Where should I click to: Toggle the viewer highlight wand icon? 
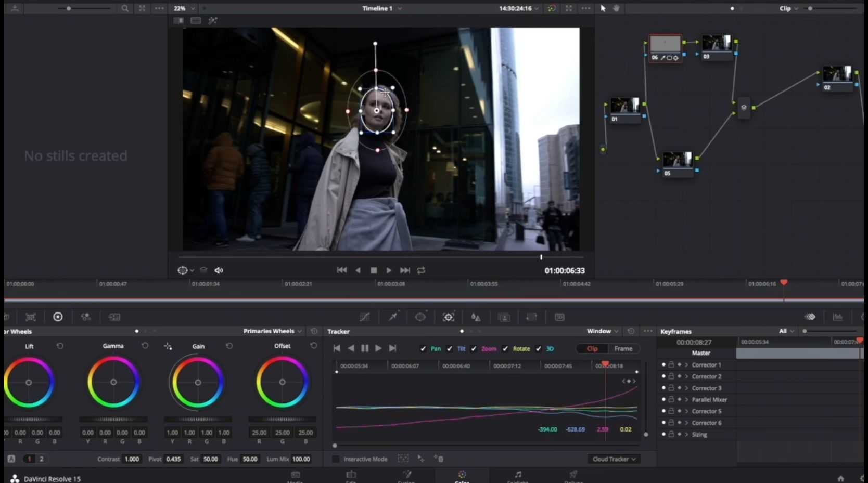[x=213, y=20]
